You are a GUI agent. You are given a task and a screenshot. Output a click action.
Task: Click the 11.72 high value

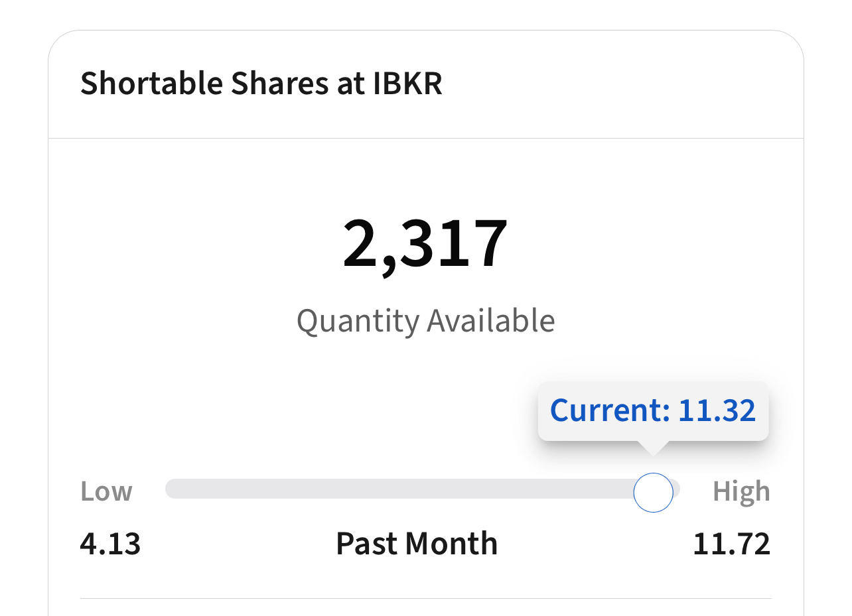click(x=731, y=544)
